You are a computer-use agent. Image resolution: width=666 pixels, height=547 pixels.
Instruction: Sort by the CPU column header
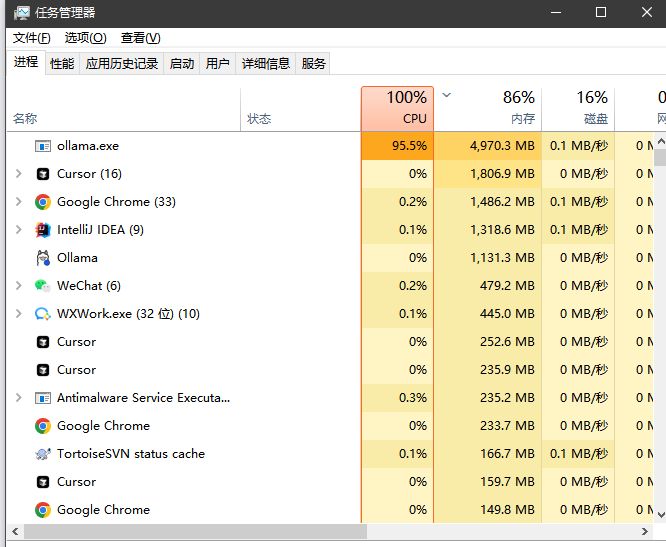398,109
